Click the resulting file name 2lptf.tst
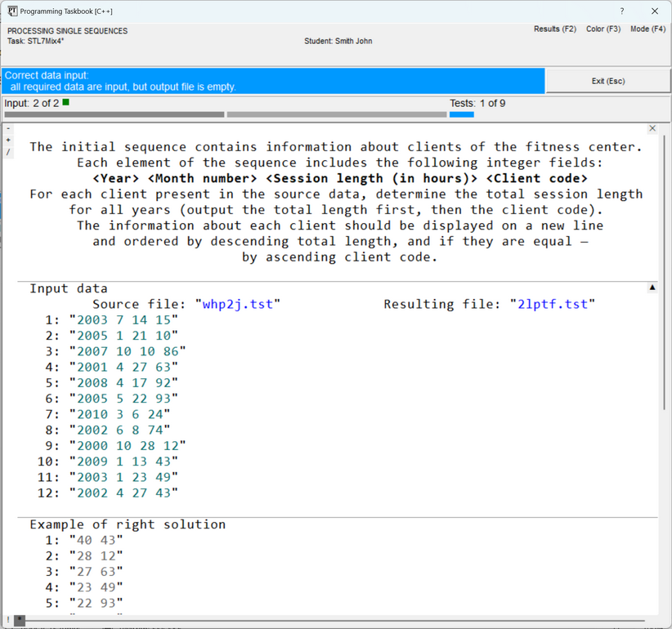Image resolution: width=672 pixels, height=629 pixels. tap(552, 304)
